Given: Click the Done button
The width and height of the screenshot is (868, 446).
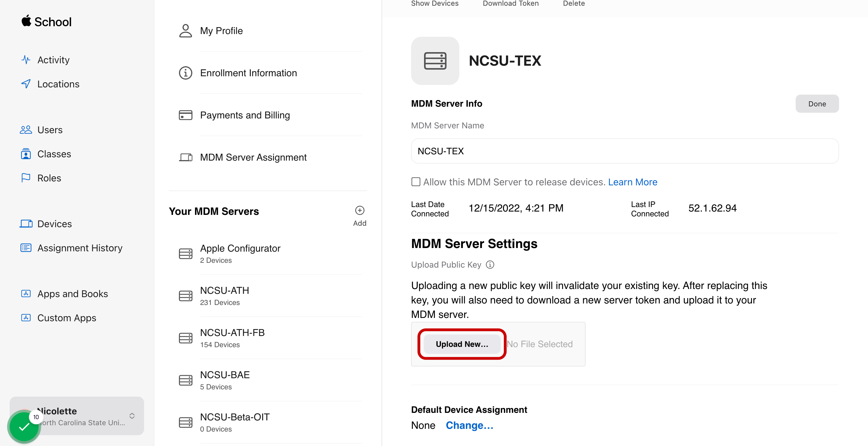Looking at the screenshot, I should pos(817,104).
